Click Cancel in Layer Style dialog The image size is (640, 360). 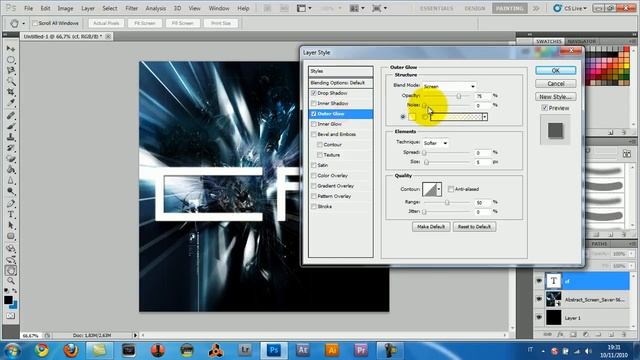point(556,84)
